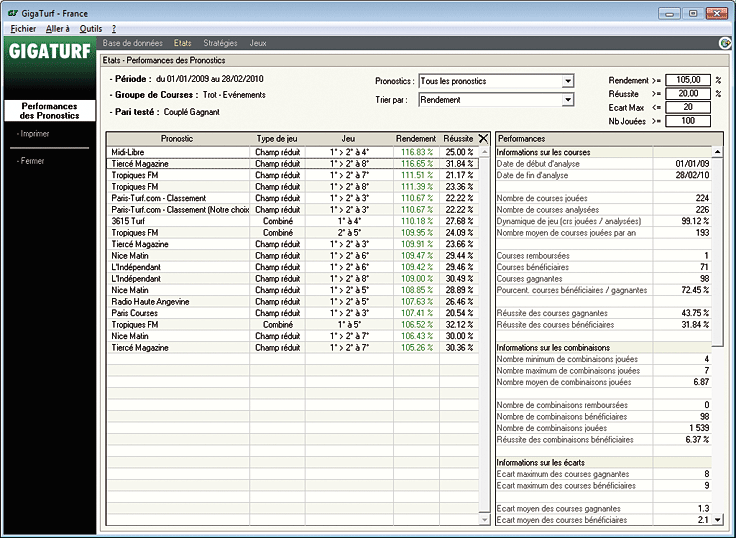Select Nice Matin row with 106.43 %
Image resolution: width=736 pixels, height=538 pixels.
point(293,336)
